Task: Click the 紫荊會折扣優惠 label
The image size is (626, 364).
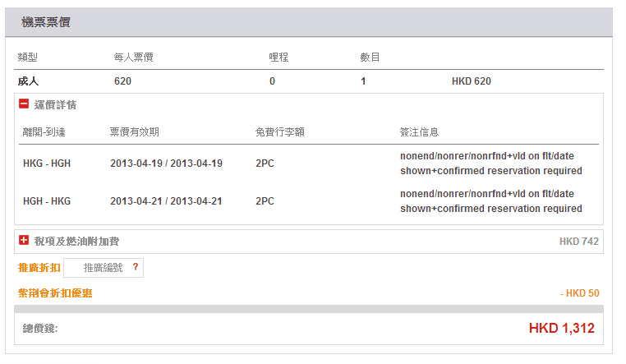Action: point(55,293)
